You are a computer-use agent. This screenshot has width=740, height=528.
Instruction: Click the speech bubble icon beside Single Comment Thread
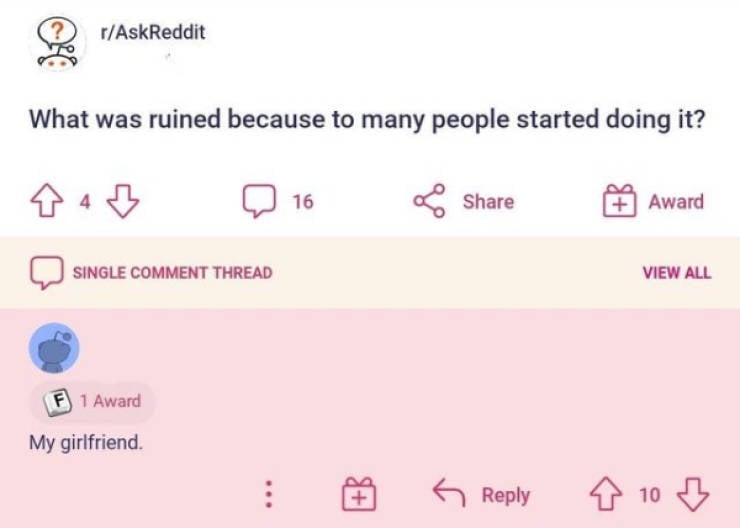[45, 272]
